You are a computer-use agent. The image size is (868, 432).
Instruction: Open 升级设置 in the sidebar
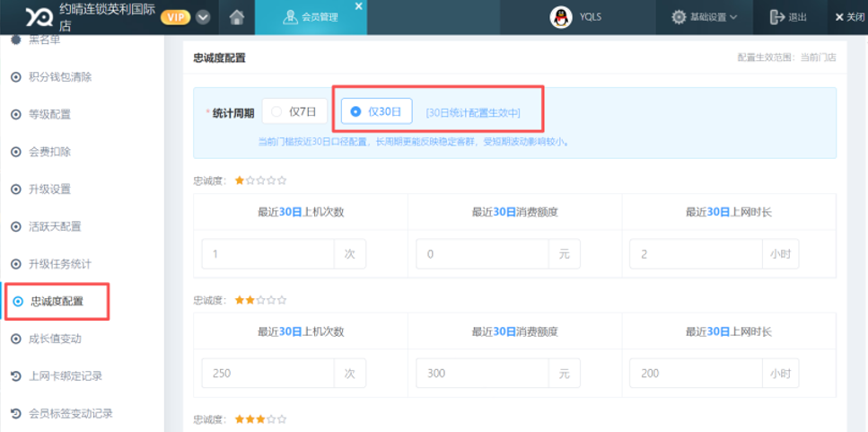pos(50,190)
